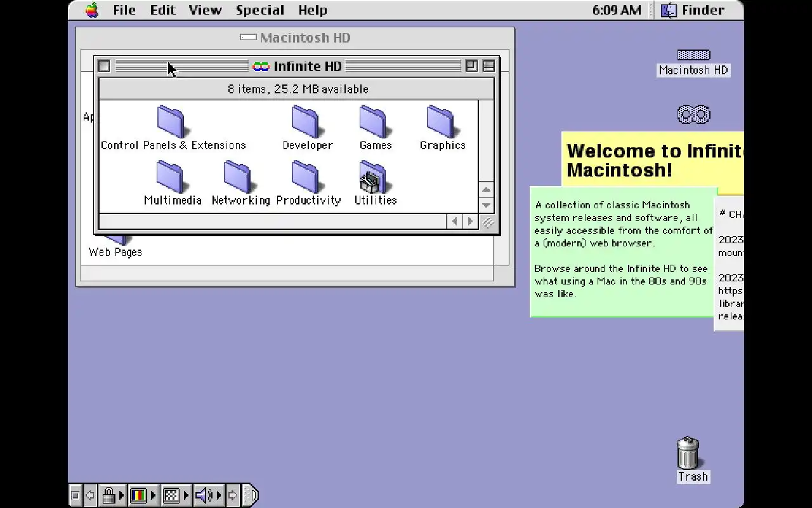Click the Web Pages folder name label
Screen dimensions: 812x508
(x=115, y=252)
